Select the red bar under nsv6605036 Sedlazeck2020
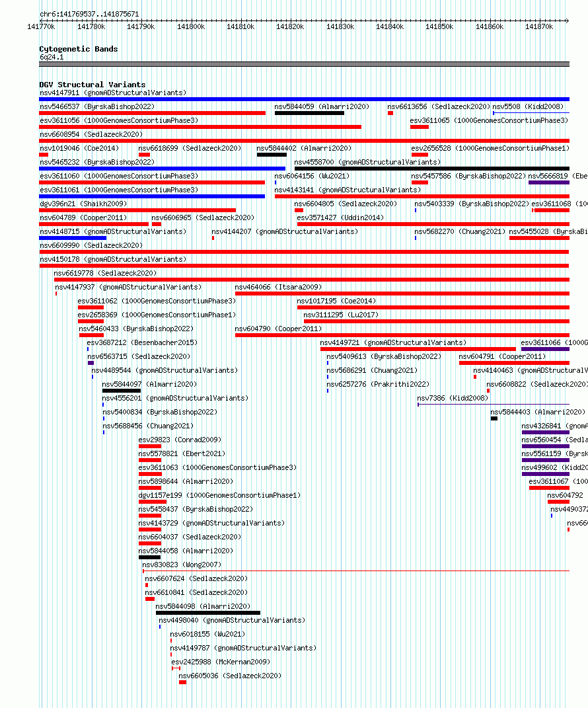This screenshot has width=588, height=708. pyautogui.click(x=182, y=682)
